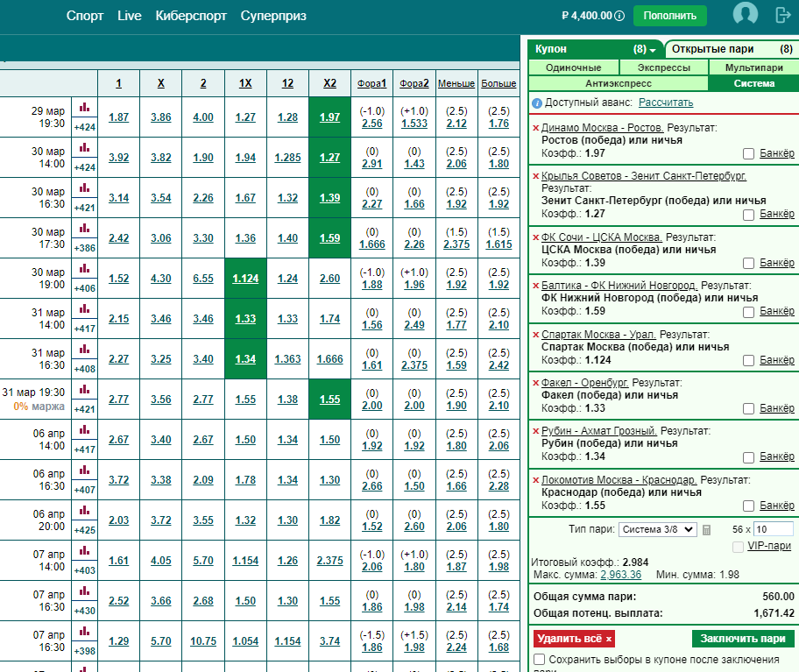Remove Крылья Советов - Зенит selection with red X
Image resolution: width=799 pixels, height=672 pixels.
pos(535,176)
